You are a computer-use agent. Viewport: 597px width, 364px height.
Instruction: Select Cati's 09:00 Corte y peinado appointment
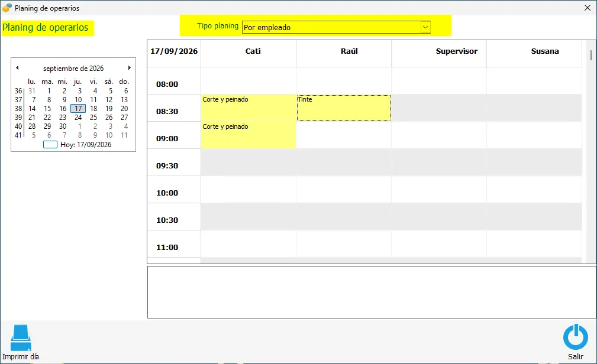[x=249, y=135]
